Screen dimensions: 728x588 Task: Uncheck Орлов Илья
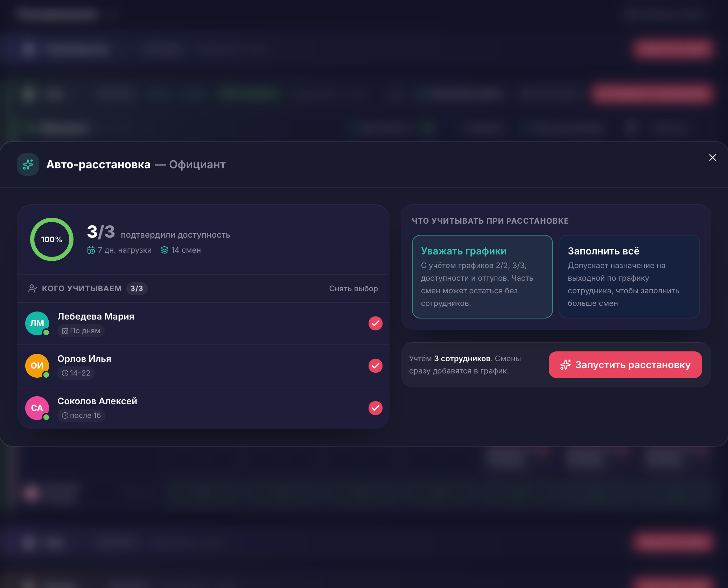(x=376, y=366)
